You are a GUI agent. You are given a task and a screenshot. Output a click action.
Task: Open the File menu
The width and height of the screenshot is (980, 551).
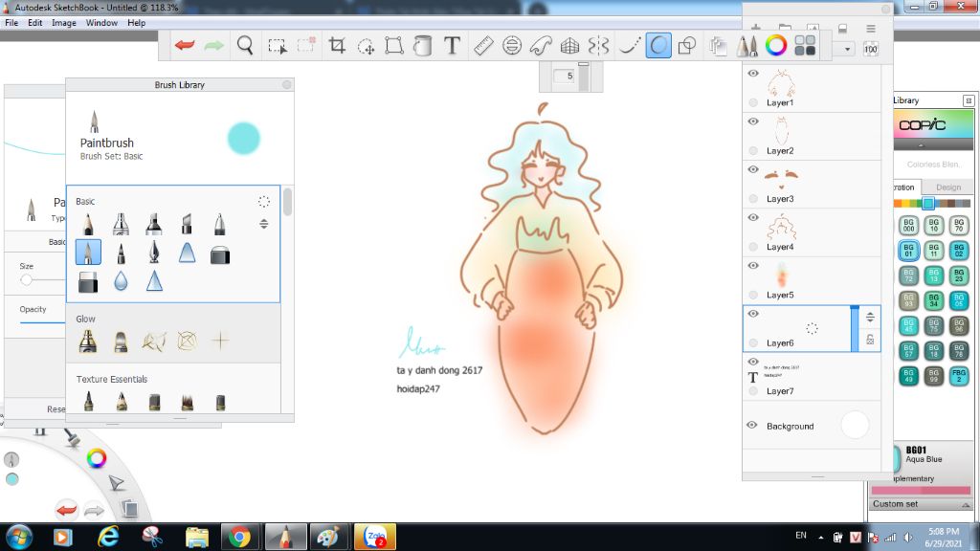11,23
